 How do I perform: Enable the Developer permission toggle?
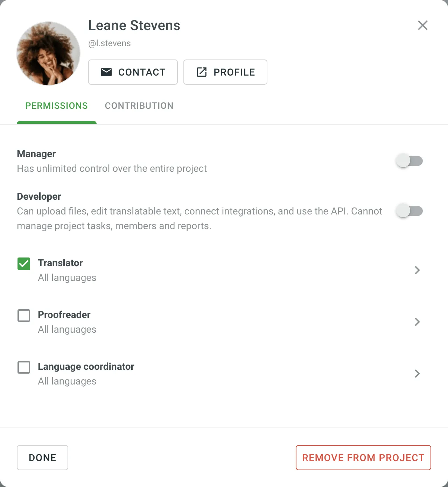tap(409, 211)
